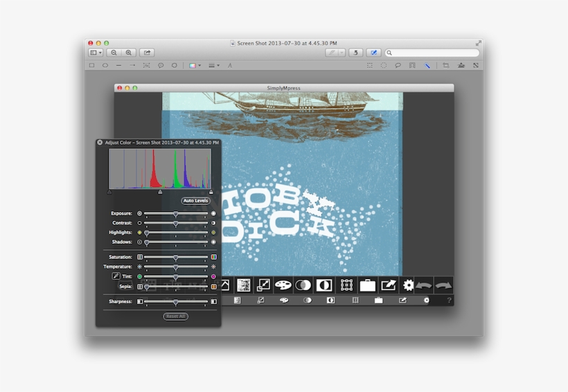The height and width of the screenshot is (392, 568).
Task: Open Adjust Color from edit toolbar
Action: tap(461, 66)
